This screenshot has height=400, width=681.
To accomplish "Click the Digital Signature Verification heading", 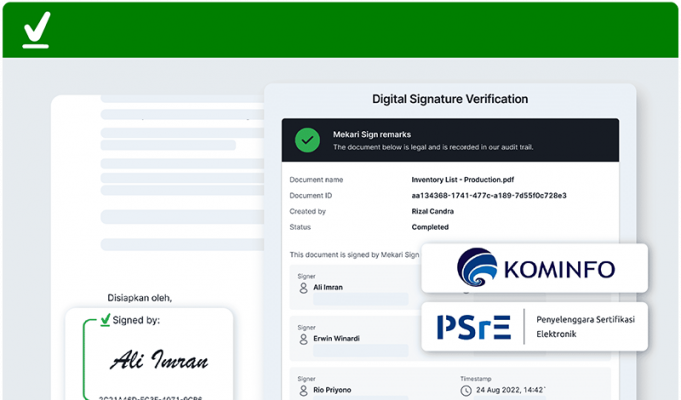I will coord(450,99).
